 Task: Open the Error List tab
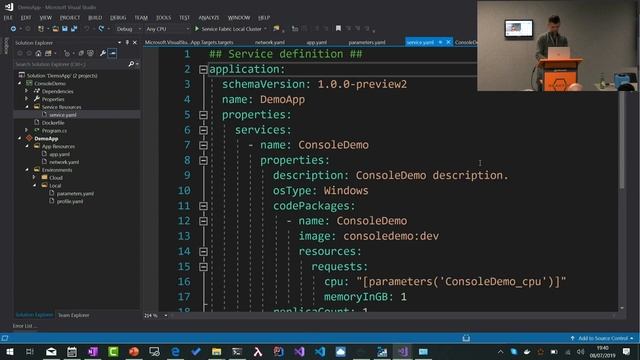tap(23, 326)
